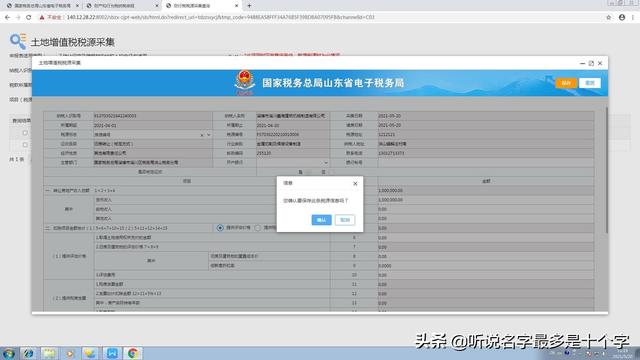Close the first browser tab
This screenshot has height=360, width=640.
(77, 6)
